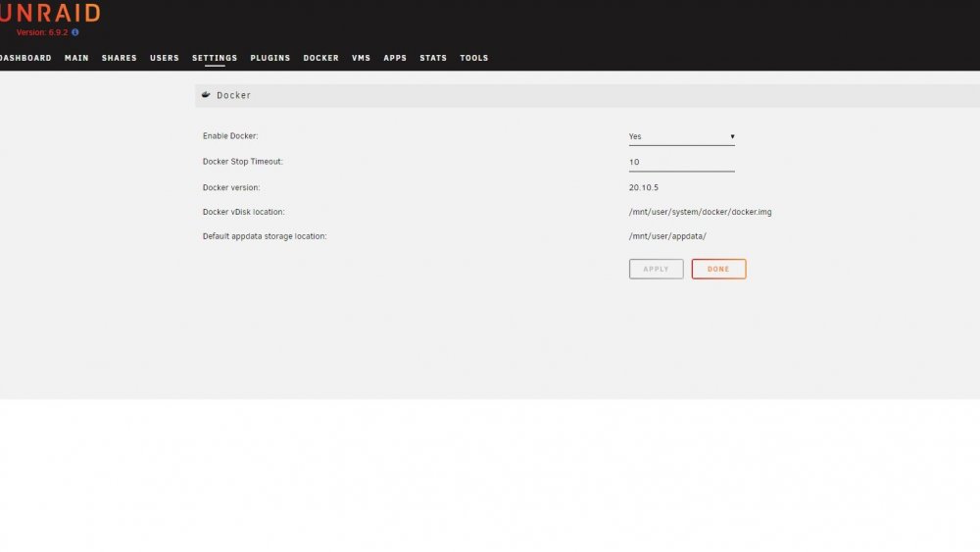
Task: Click the Enable Docker label
Action: (x=230, y=135)
